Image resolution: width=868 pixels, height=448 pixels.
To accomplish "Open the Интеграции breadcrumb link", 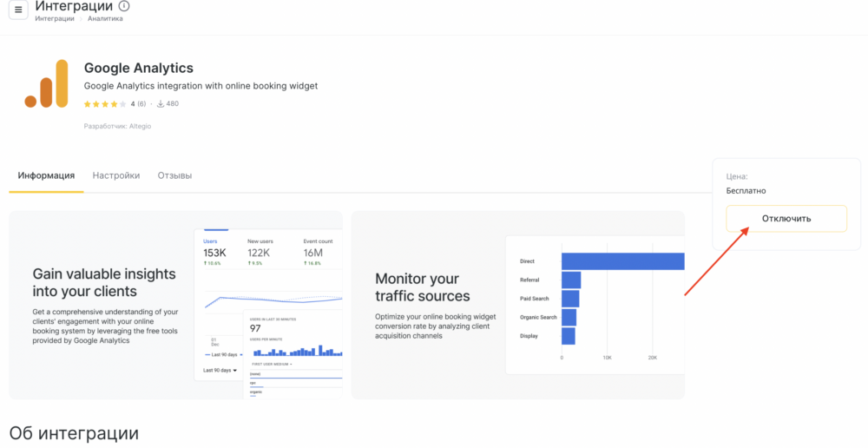I will (54, 19).
